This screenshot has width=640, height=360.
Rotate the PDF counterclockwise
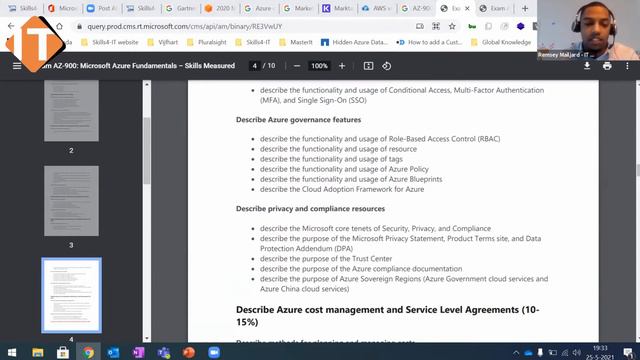(x=387, y=66)
